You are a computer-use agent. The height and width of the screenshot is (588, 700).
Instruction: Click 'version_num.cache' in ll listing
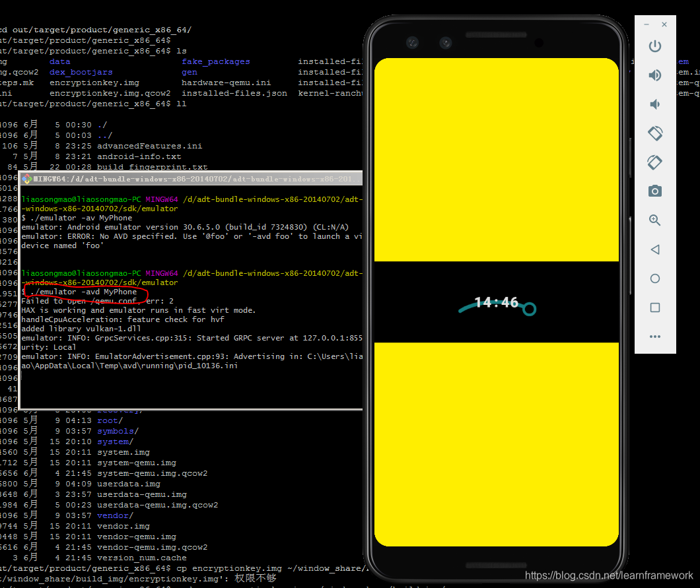tap(142, 558)
